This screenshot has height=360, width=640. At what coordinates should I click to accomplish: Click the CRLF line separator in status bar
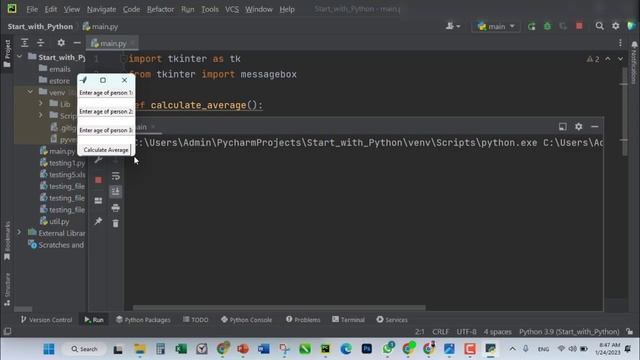click(x=440, y=331)
